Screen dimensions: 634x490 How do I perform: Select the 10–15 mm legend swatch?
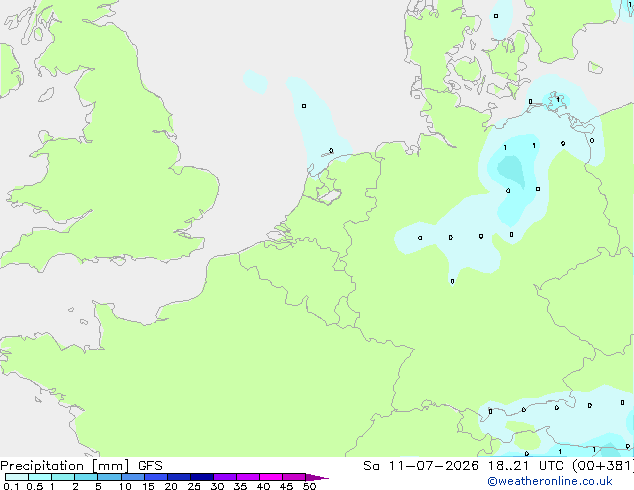pos(133,477)
